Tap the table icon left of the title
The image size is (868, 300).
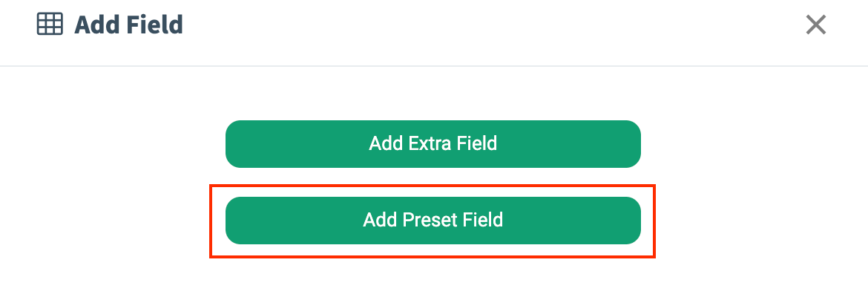pos(50,25)
